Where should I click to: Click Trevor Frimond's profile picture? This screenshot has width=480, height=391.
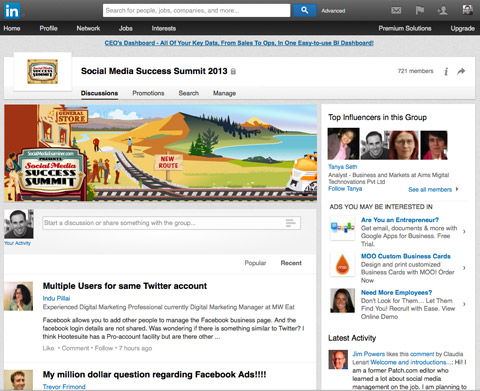coord(18,380)
